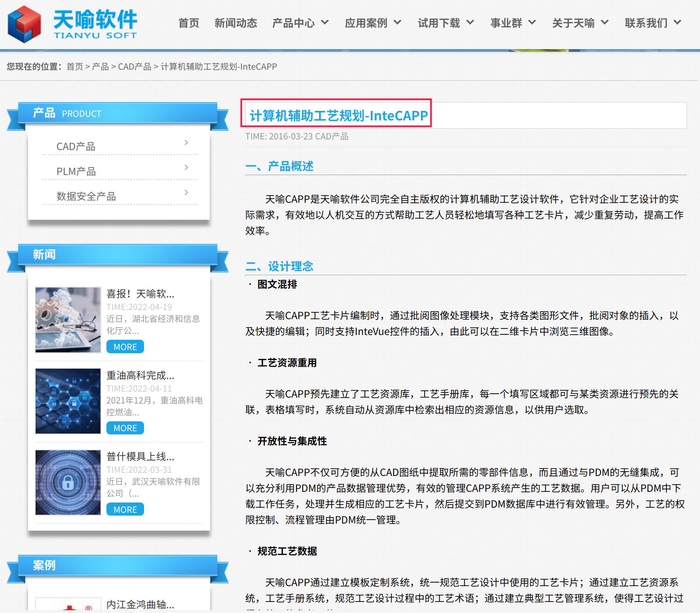This screenshot has width=700, height=613.
Task: Click the 内江金鸿曲轴 case link
Action: (x=140, y=604)
